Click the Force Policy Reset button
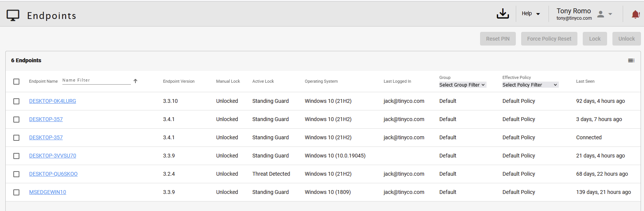This screenshot has width=644, height=211. click(x=549, y=39)
